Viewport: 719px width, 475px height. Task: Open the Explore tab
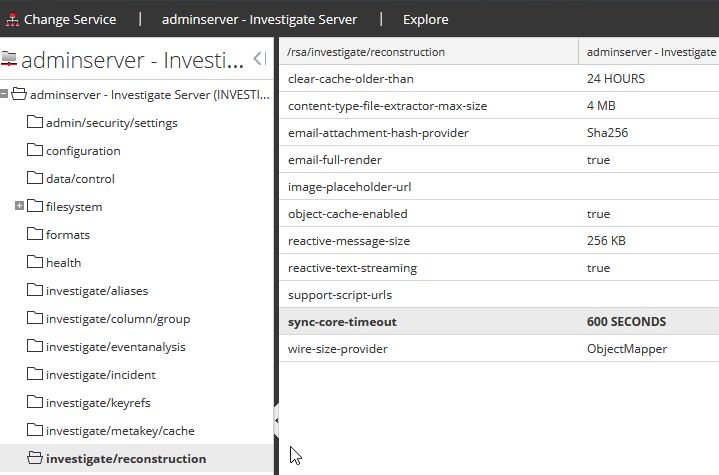(425, 19)
